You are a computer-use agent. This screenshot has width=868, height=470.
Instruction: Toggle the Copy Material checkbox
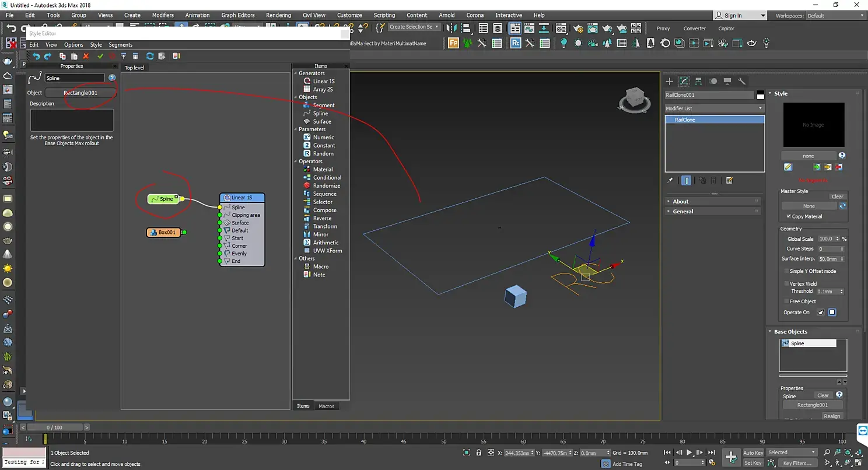pos(789,216)
